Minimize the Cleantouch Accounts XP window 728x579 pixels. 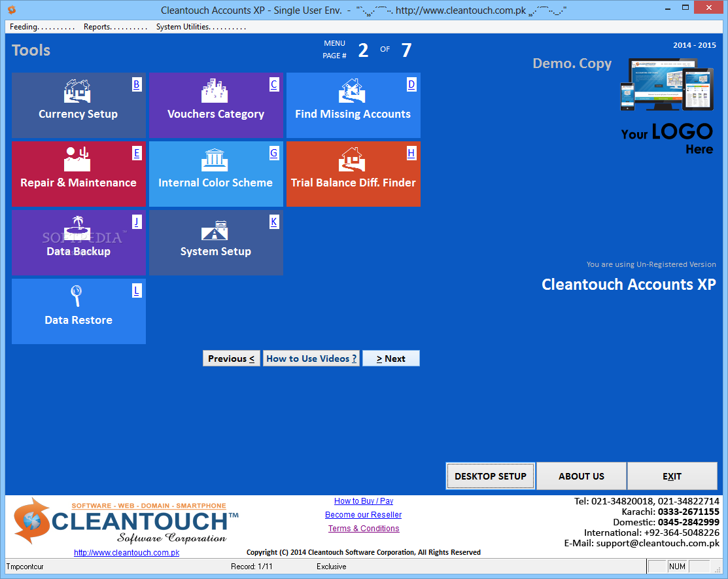pos(668,9)
